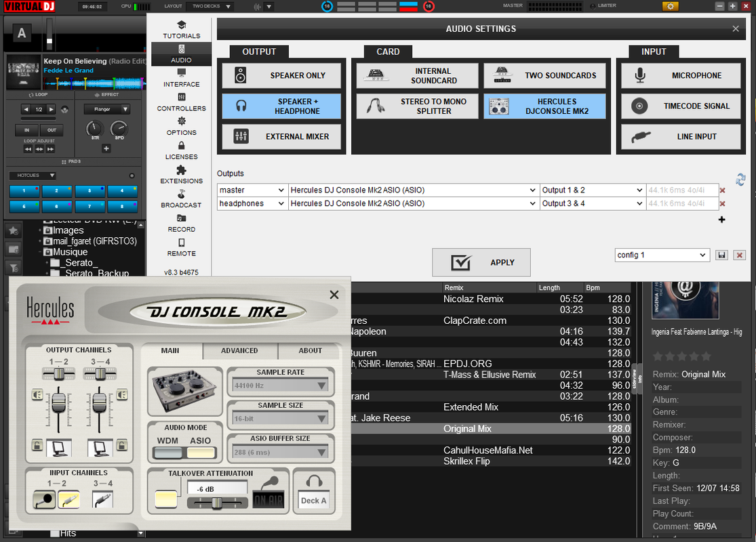Switch audio mode to ASIO

pos(201,453)
